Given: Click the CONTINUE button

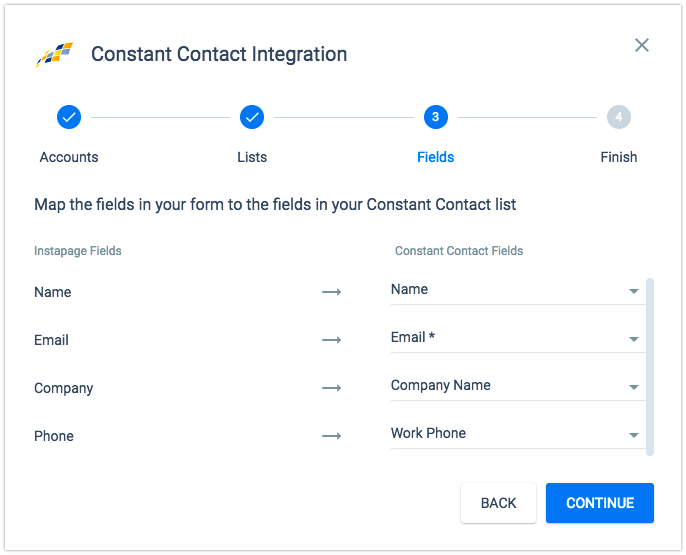Looking at the screenshot, I should [600, 503].
